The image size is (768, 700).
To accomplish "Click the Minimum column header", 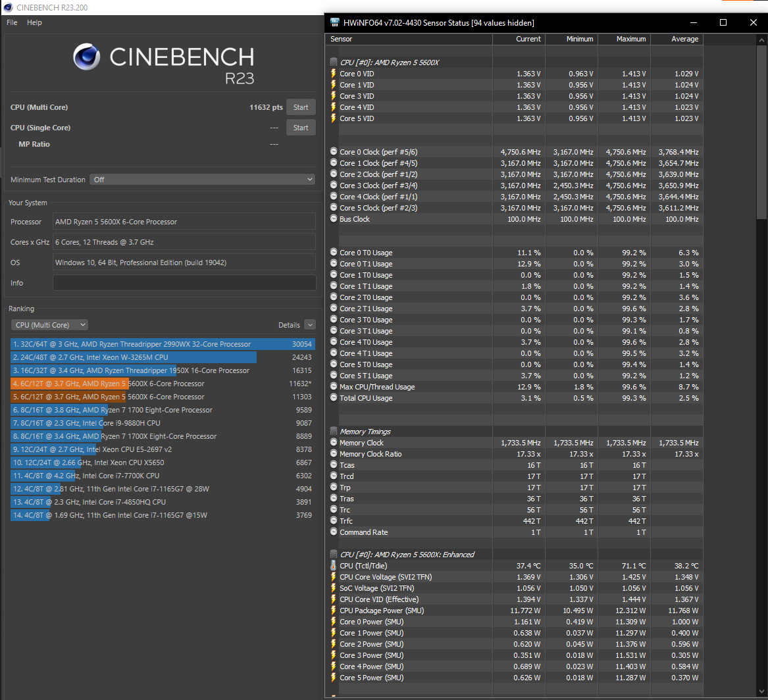I will pos(572,39).
